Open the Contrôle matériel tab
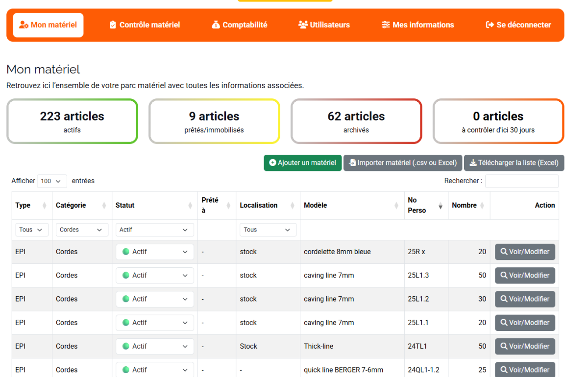This screenshot has width=588, height=377. click(x=145, y=25)
